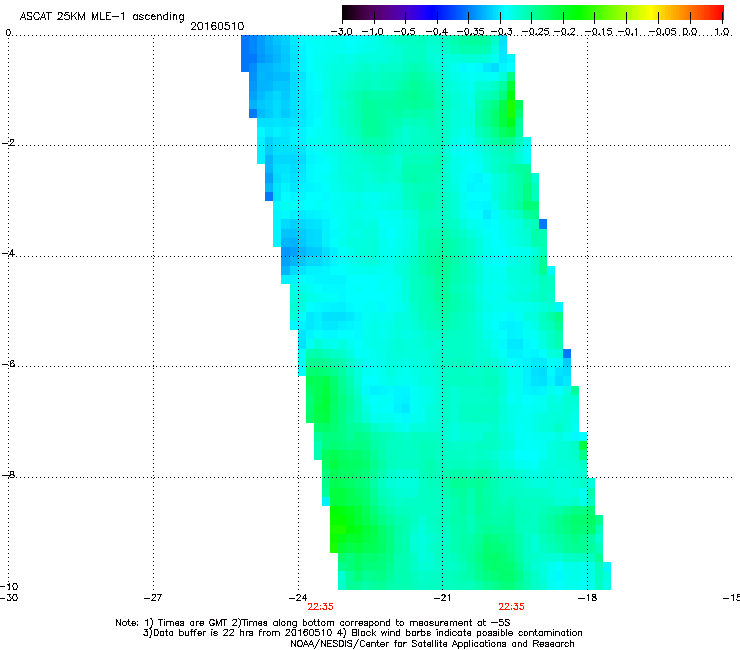Screen dimensions: 740x650
Task: Select the 20160510 date label
Action: (217, 26)
